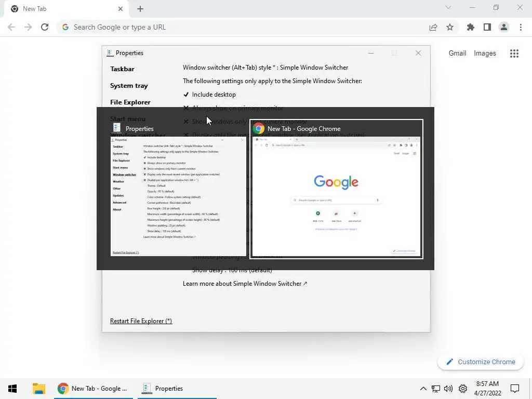Select Properties thumbnail in window switcher
532x399 pixels.
click(x=179, y=196)
